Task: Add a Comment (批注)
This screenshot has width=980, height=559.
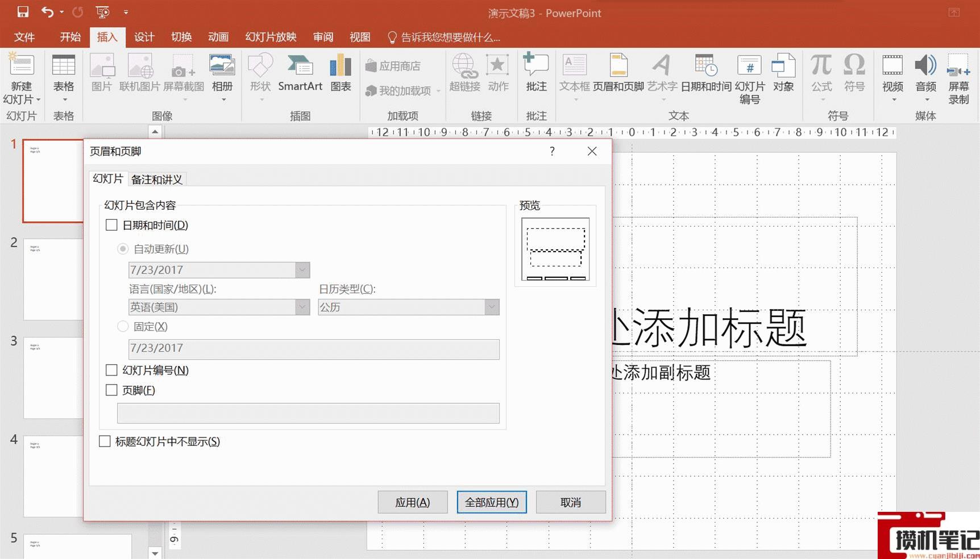Action: pyautogui.click(x=536, y=73)
